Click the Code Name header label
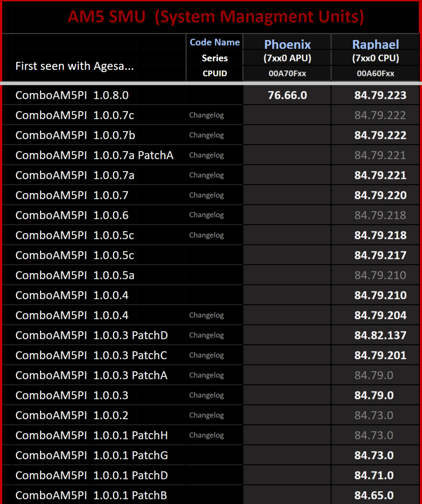 (215, 43)
